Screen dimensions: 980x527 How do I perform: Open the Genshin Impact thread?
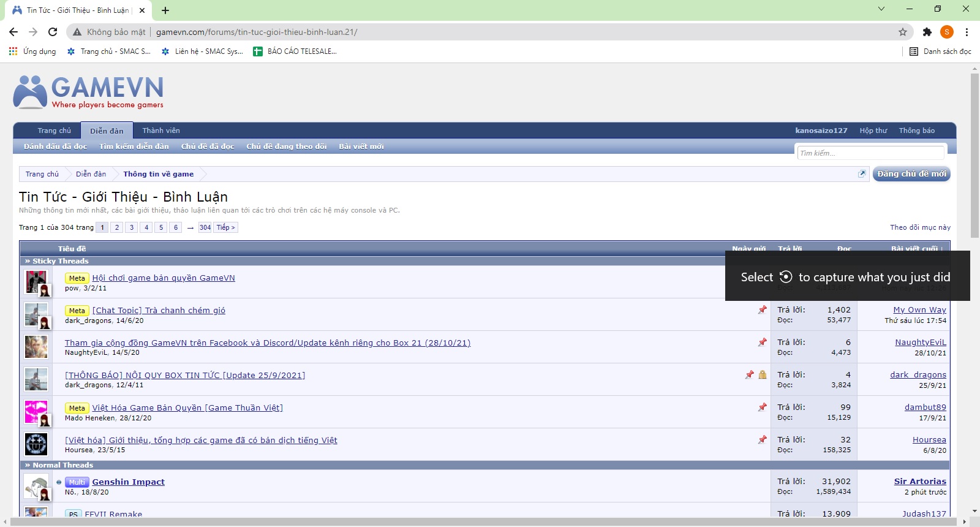click(128, 482)
